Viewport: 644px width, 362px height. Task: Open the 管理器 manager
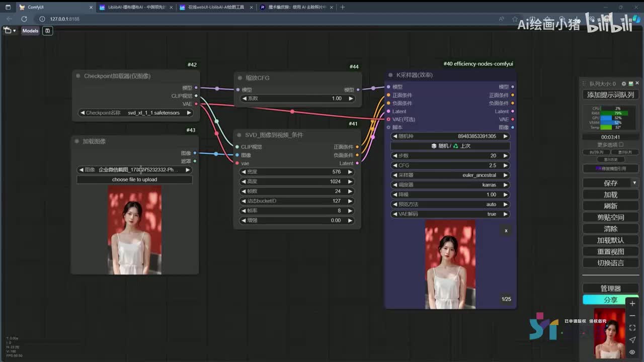[610, 289]
